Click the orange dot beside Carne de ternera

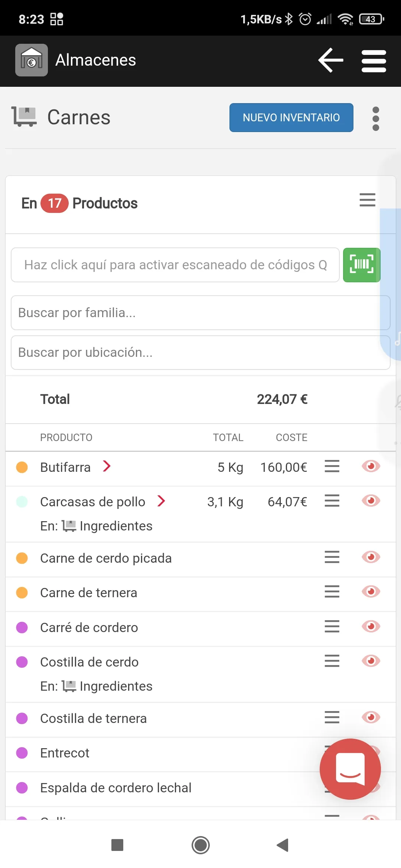click(x=22, y=592)
